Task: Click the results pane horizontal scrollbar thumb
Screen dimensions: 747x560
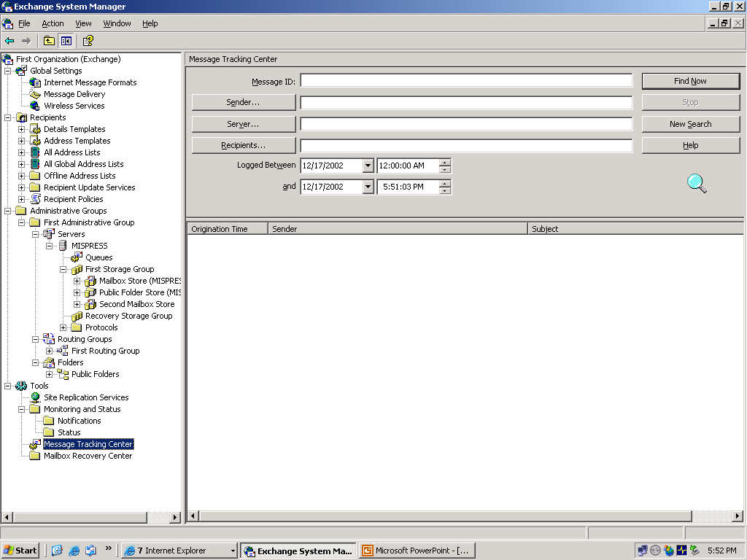Action: coord(446,516)
